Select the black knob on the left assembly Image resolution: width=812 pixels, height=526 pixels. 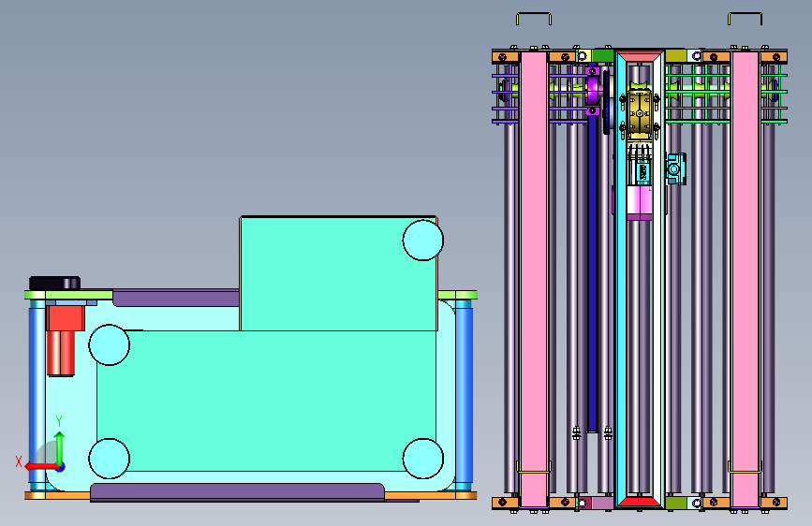tap(54, 284)
